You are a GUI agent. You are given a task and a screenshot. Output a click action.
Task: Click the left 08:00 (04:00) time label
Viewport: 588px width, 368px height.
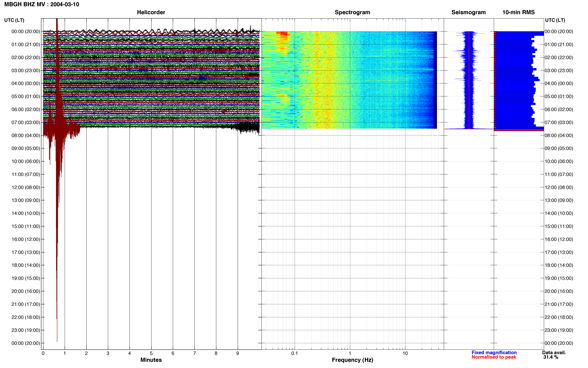click(26, 135)
